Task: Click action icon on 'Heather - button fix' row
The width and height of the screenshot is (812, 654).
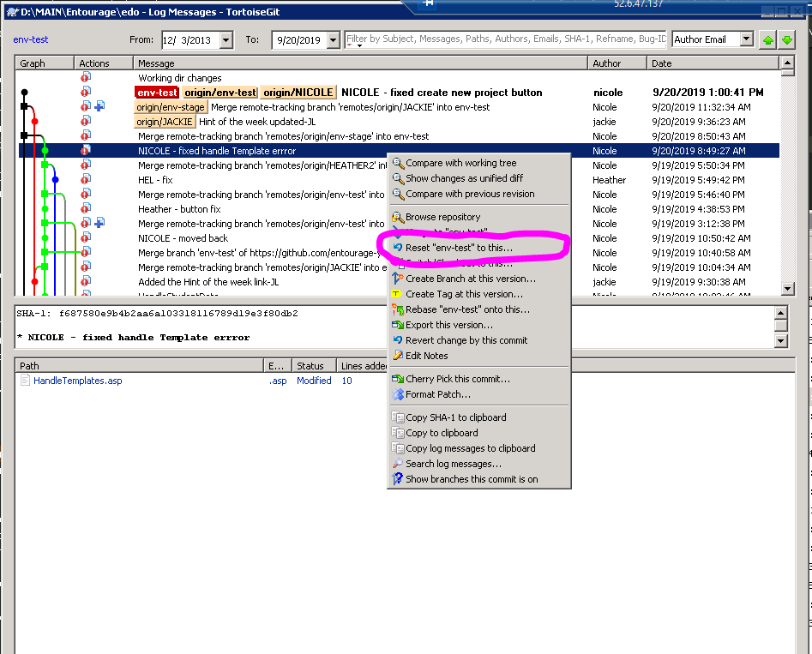Action: coord(86,208)
